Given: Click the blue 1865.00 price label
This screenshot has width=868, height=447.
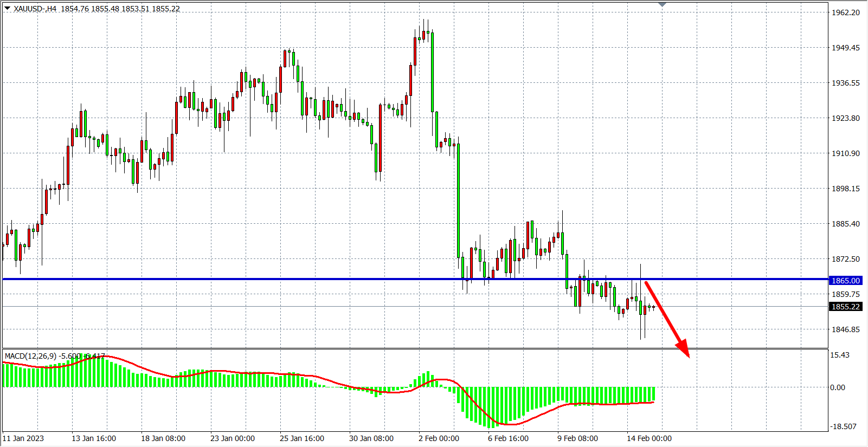Looking at the screenshot, I should pyautogui.click(x=846, y=281).
